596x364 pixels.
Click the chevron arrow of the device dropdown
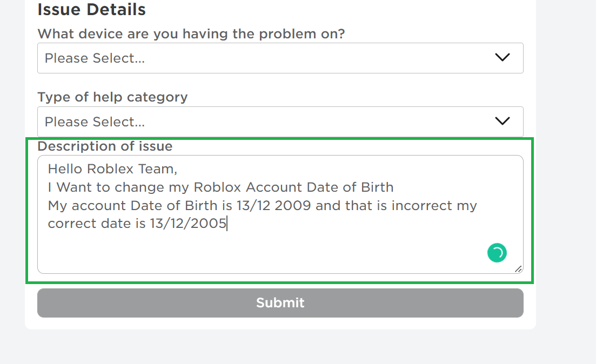click(x=502, y=57)
